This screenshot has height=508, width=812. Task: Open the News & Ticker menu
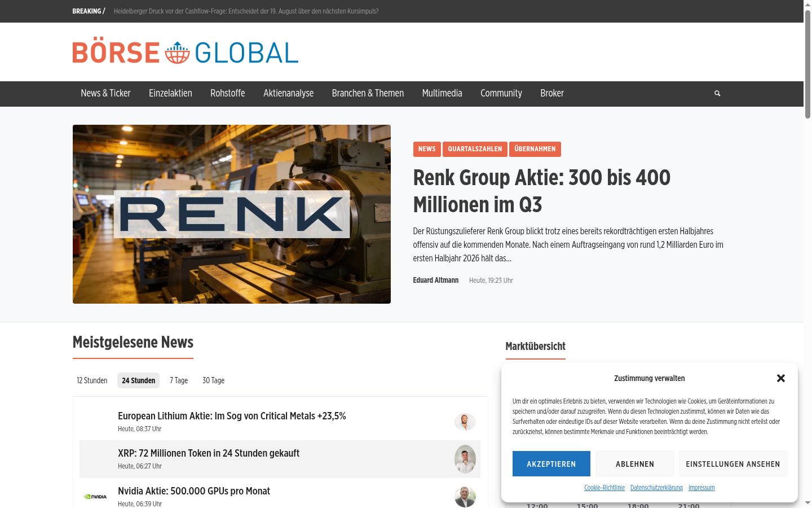[105, 94]
